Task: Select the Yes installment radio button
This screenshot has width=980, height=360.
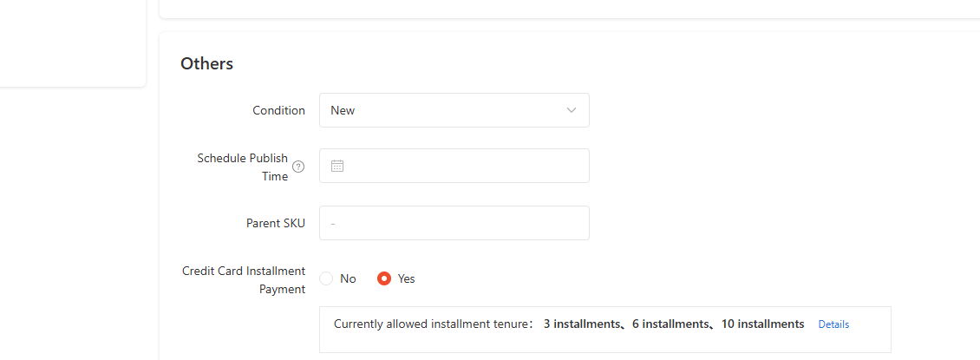Action: pyautogui.click(x=384, y=278)
